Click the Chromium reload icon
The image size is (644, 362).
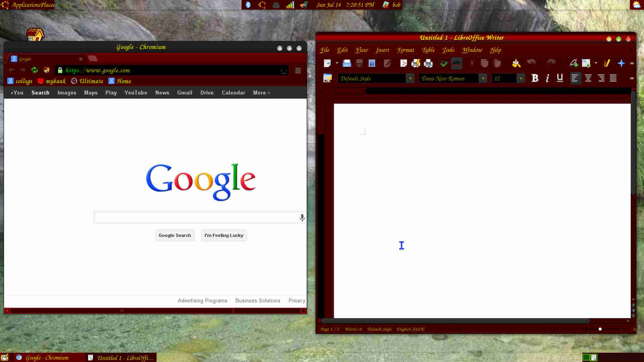coord(35,70)
